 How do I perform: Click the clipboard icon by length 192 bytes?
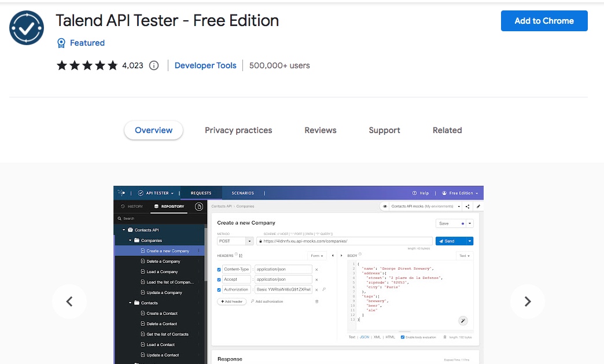click(445, 337)
